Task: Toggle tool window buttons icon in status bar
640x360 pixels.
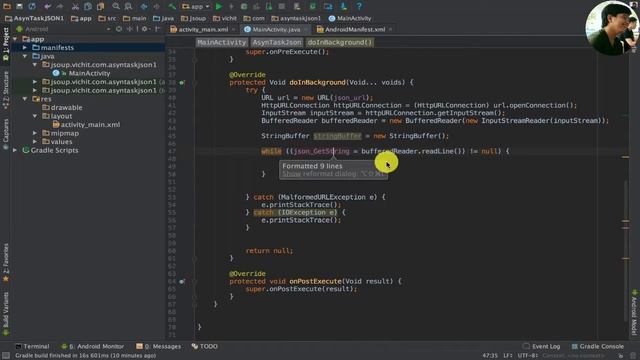Action: tap(6, 356)
